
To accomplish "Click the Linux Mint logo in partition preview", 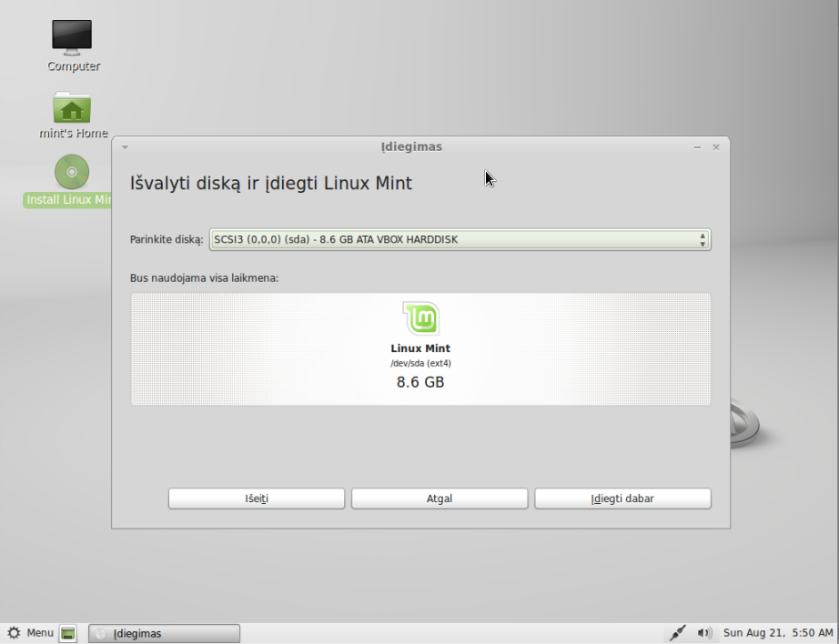I will tap(421, 318).
